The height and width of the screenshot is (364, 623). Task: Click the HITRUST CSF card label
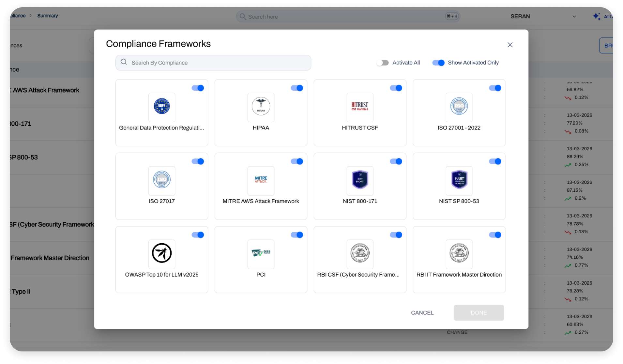(360, 128)
